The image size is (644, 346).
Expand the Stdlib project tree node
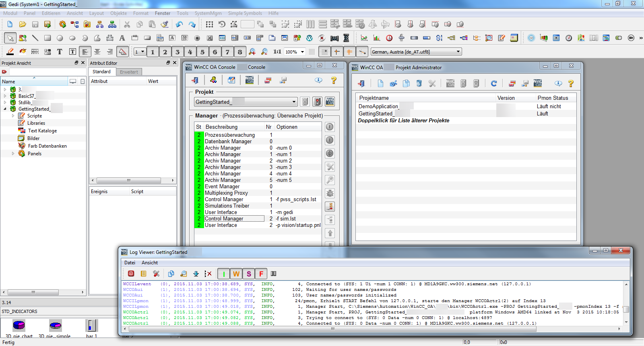pos(5,103)
